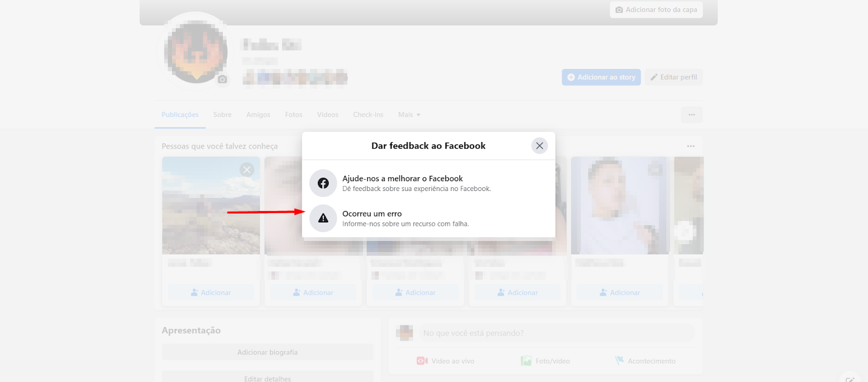The image size is (868, 382).
Task: Click camera icon on profile picture
Action: coord(222,79)
